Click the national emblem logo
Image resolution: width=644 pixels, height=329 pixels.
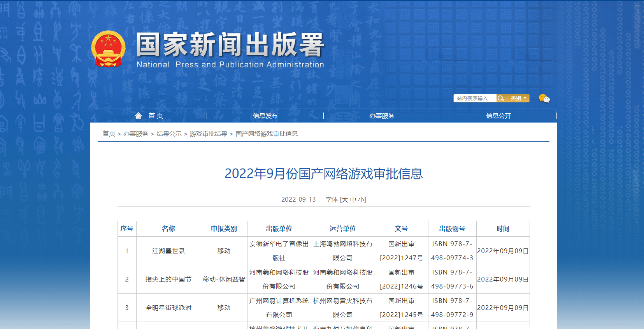(x=108, y=49)
